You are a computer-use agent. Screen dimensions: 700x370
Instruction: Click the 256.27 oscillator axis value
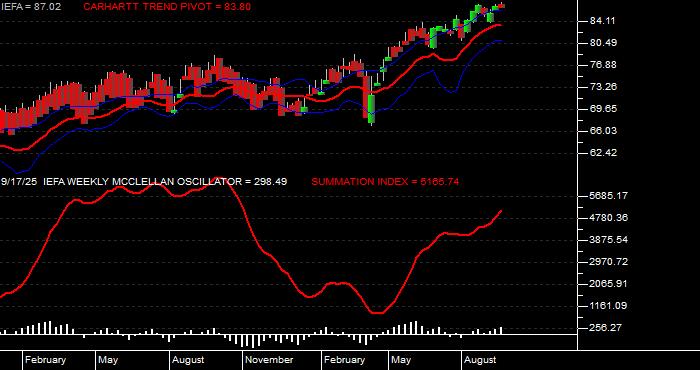click(606, 328)
